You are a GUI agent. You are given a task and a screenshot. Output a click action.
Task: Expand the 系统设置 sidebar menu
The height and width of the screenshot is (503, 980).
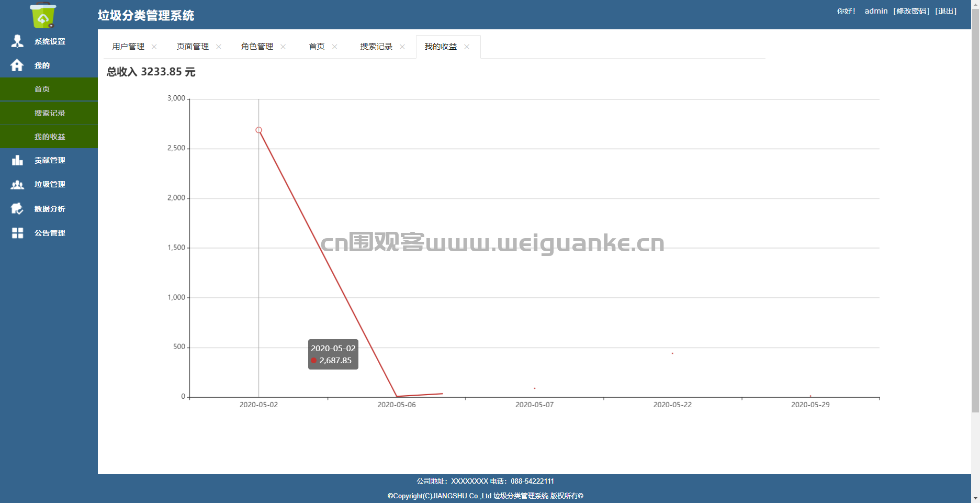pyautogui.click(x=49, y=41)
